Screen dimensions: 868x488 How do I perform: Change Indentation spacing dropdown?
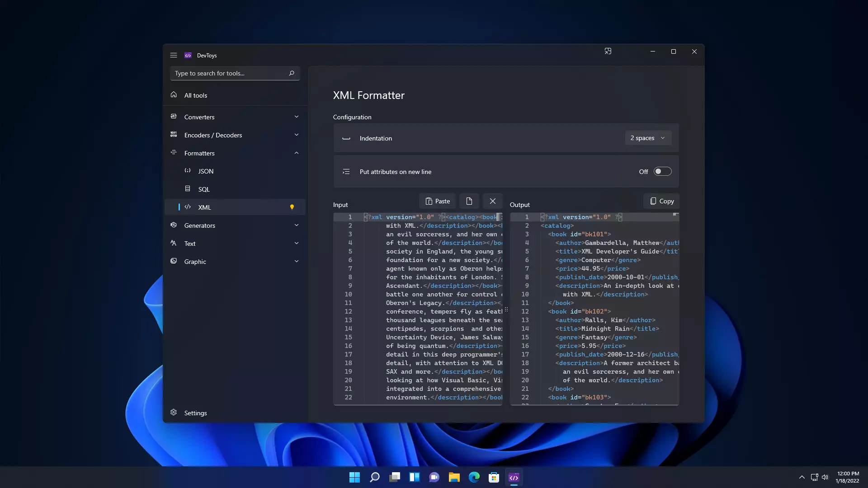coord(648,138)
